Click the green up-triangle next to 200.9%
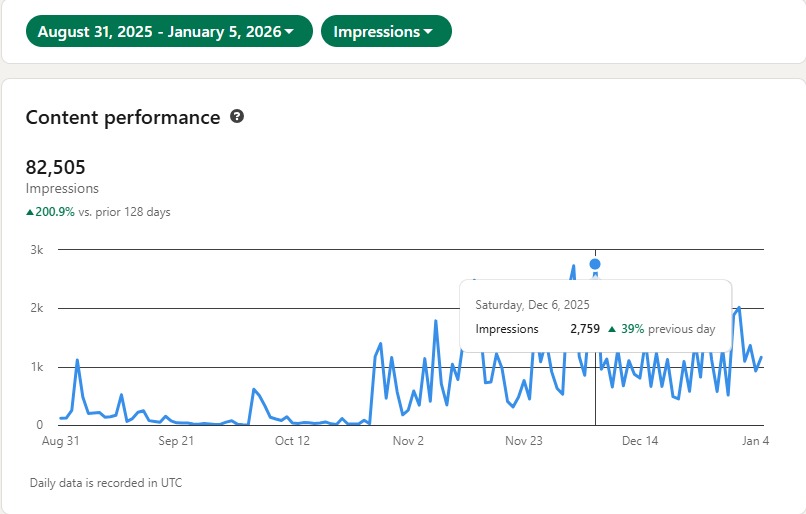Viewport: 806px width, 514px height. [30, 212]
